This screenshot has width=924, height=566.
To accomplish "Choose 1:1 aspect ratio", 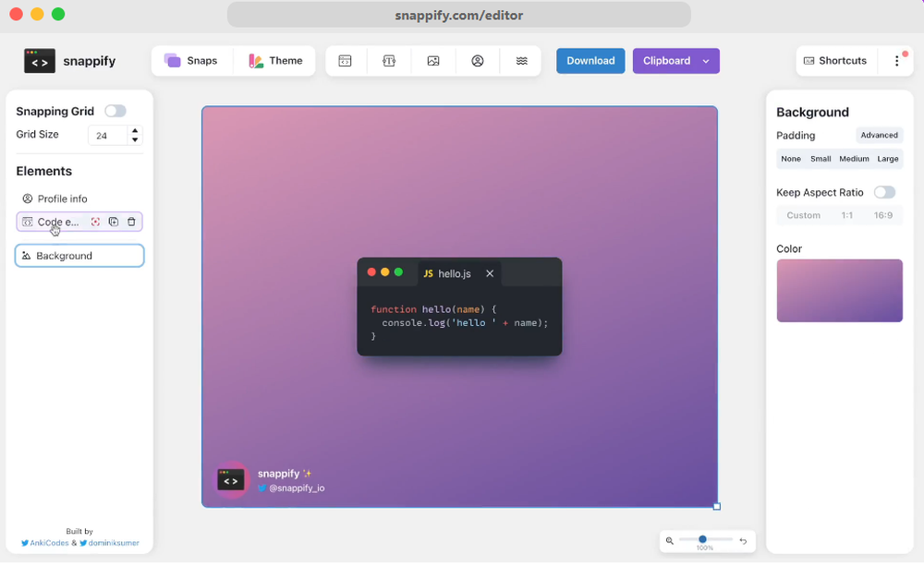I will pos(846,215).
